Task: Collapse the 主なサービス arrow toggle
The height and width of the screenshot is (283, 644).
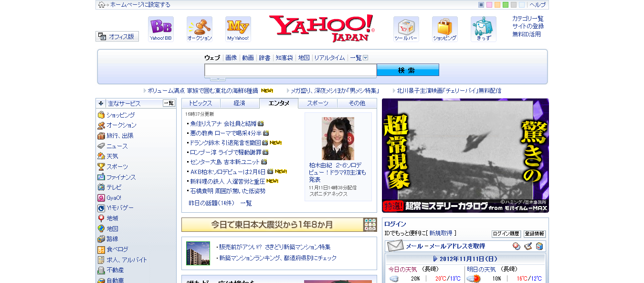Action: coord(101,103)
